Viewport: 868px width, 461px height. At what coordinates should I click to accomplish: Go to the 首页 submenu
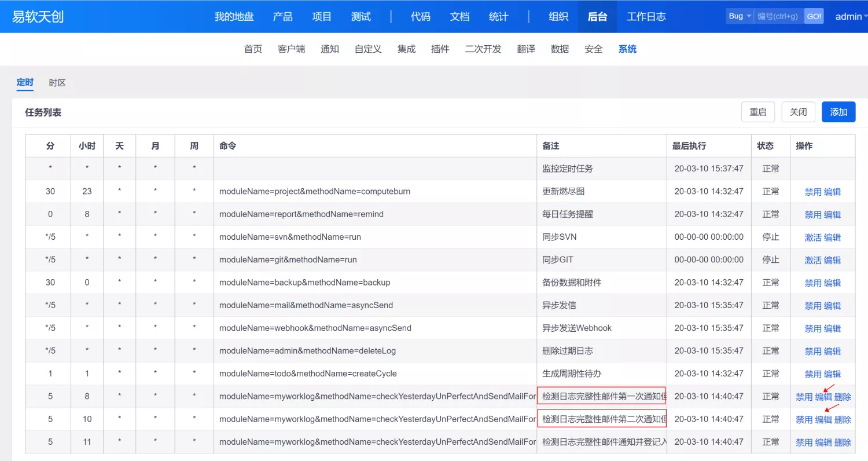pos(253,49)
